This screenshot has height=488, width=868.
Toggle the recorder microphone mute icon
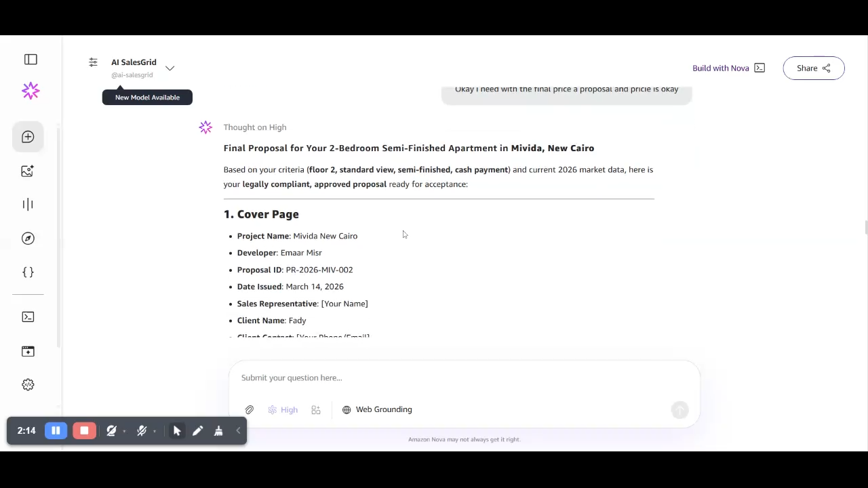(141, 430)
